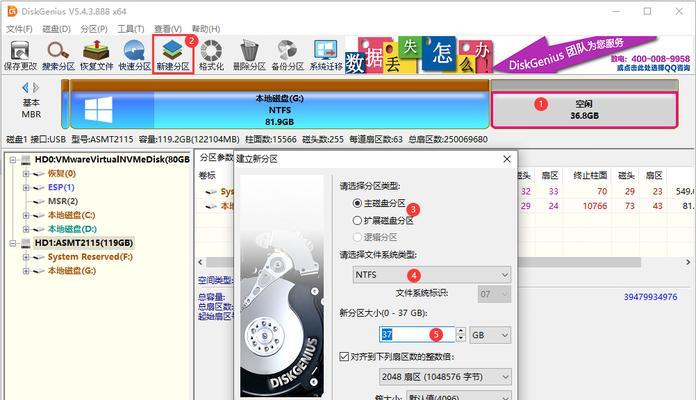Screen dimensions: 696x400
Task: Select MSR(2) in the disk tree
Action: (x=63, y=201)
